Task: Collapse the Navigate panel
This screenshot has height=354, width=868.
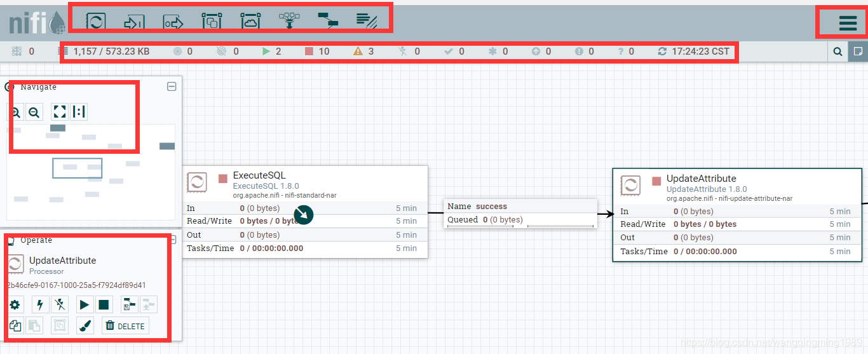Action: 172,86
